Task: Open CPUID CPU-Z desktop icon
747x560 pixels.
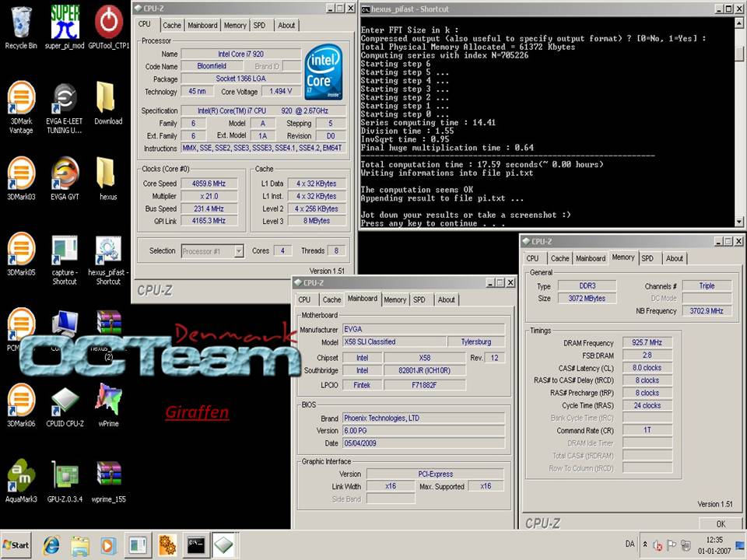Action: point(65,404)
